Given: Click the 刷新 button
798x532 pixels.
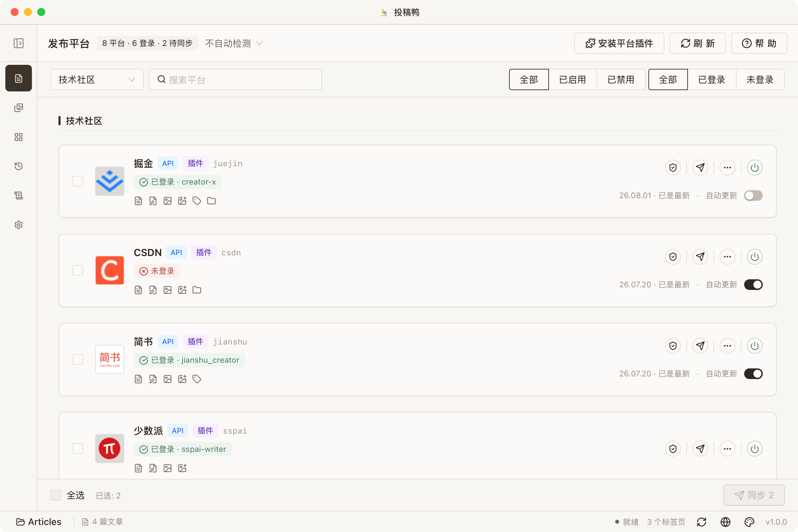Looking at the screenshot, I should click(x=698, y=43).
